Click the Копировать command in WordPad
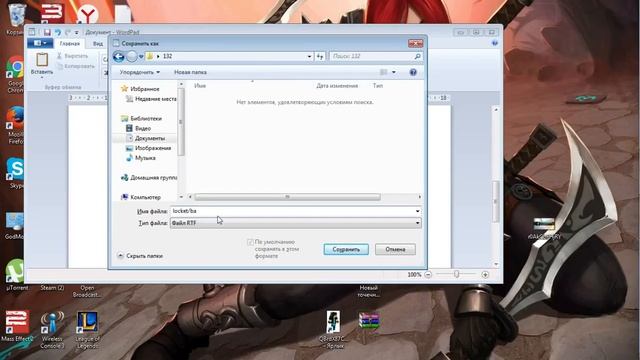Viewport: 640px width, 360px height. coord(76,66)
